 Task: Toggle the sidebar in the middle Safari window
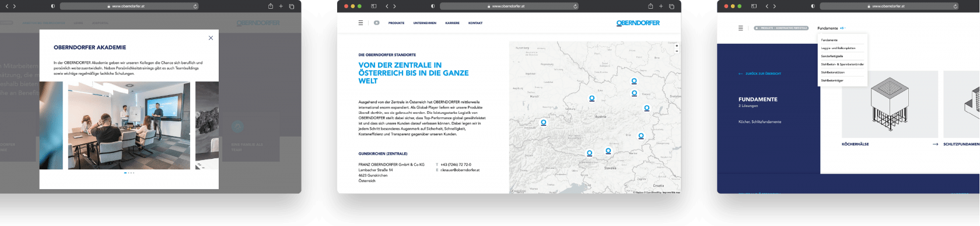pos(374,6)
